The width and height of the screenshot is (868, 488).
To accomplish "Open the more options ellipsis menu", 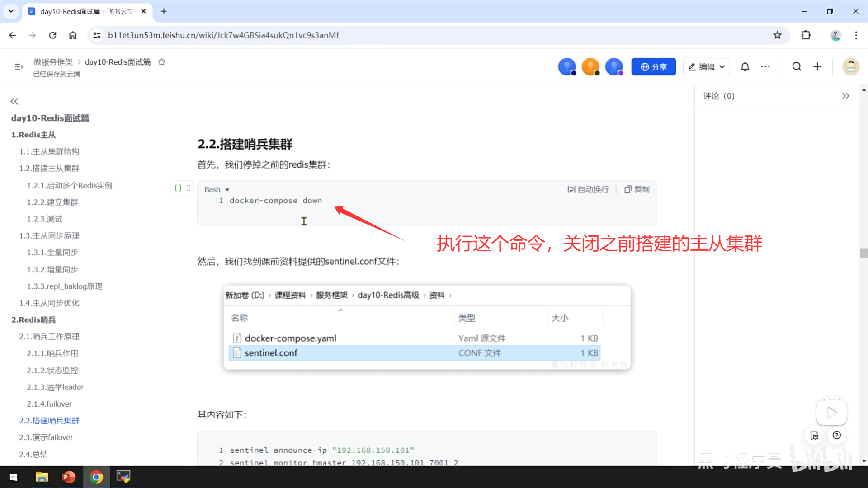I will (x=765, y=67).
